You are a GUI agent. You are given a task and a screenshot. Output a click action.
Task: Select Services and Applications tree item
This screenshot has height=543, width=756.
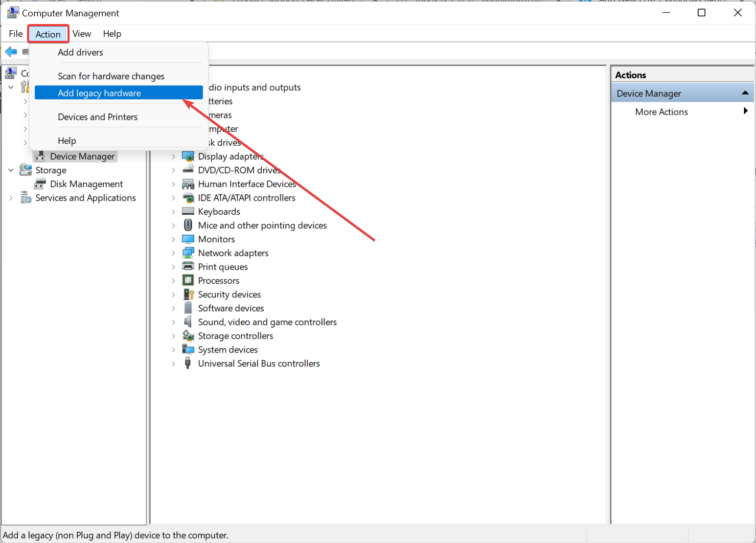[85, 198]
